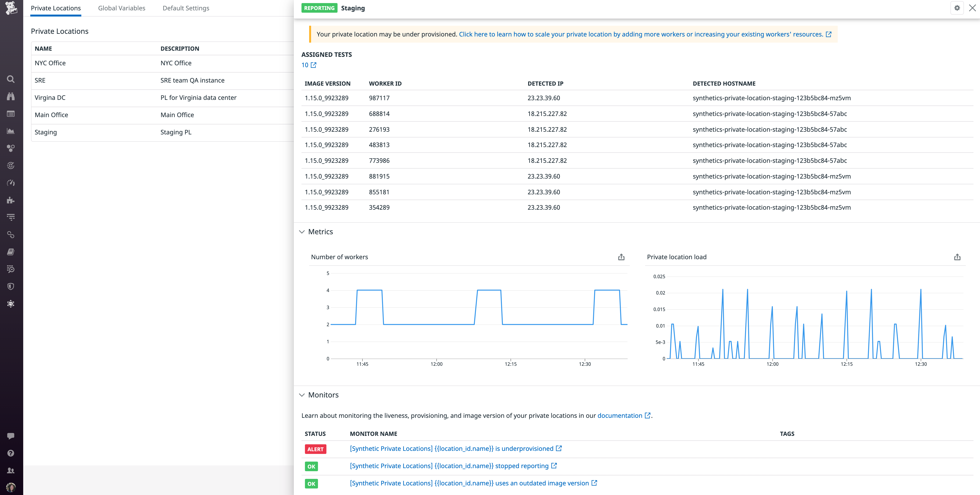Open the Datadog search icon
This screenshot has width=980, height=495.
click(11, 79)
